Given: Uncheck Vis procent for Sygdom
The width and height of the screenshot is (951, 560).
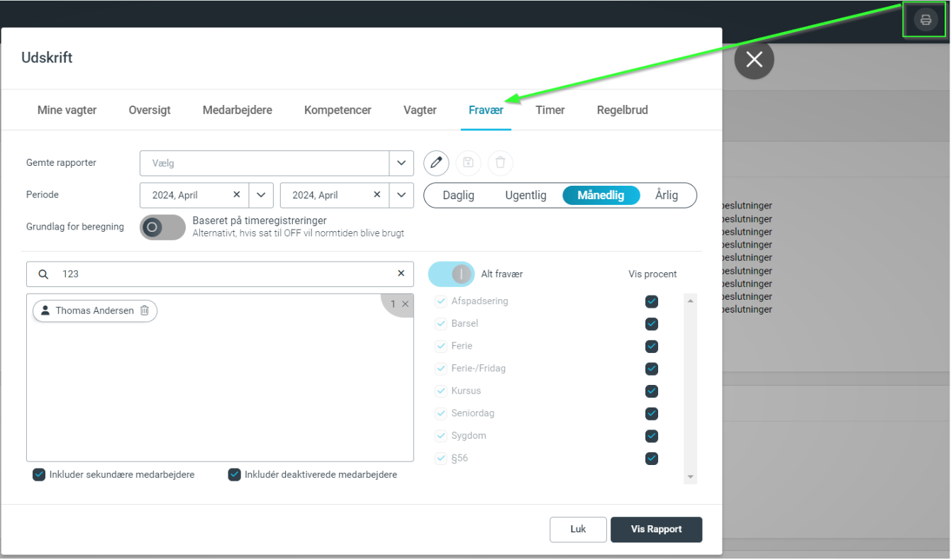Looking at the screenshot, I should [651, 436].
